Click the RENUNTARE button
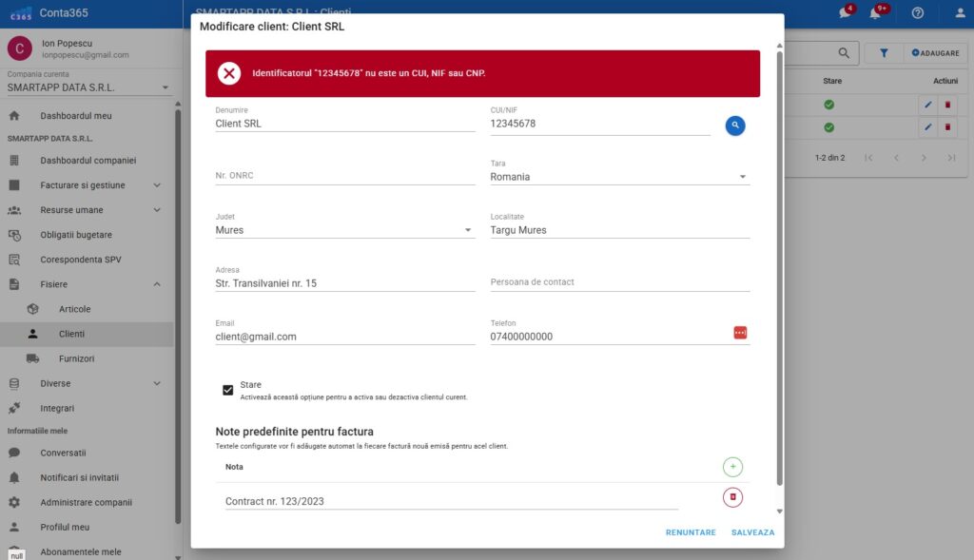Viewport: 974px width, 560px height. (691, 532)
